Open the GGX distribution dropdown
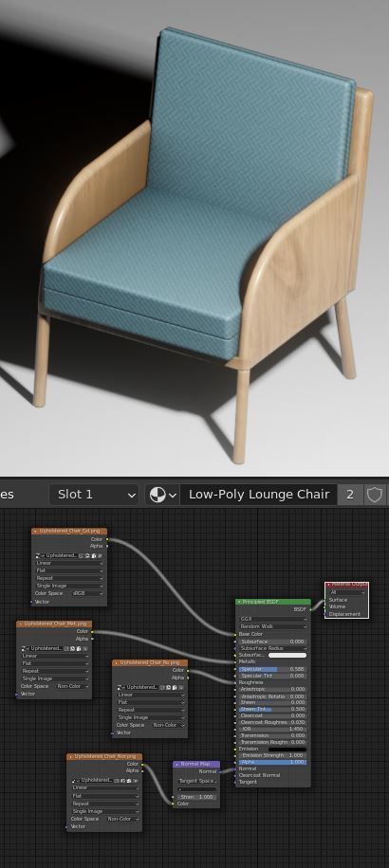 pos(273,619)
